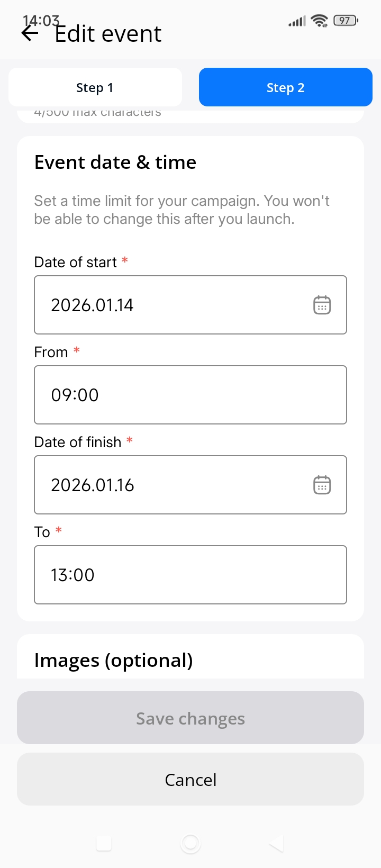Image resolution: width=381 pixels, height=868 pixels.
Task: Select the finish date field showing 2026.01.16
Action: (x=169, y=485)
